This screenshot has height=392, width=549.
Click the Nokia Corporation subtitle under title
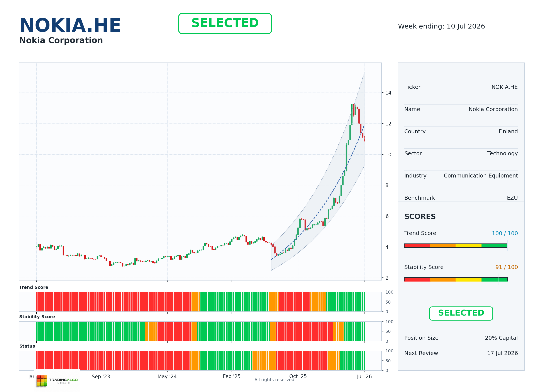point(61,40)
